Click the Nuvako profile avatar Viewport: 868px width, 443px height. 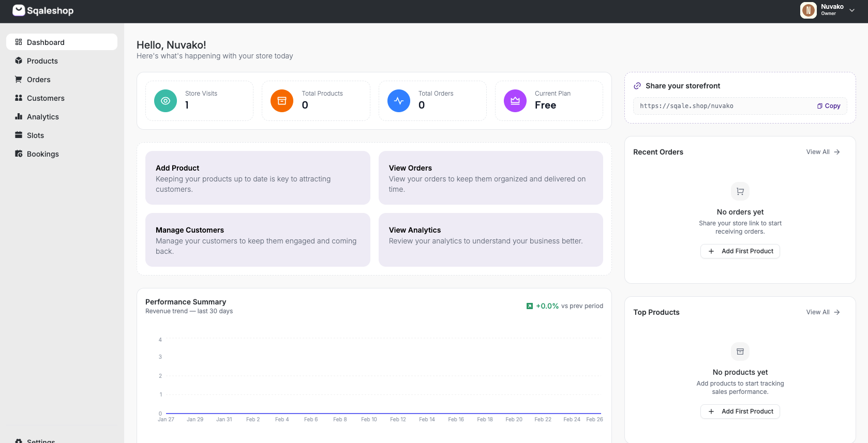click(808, 10)
